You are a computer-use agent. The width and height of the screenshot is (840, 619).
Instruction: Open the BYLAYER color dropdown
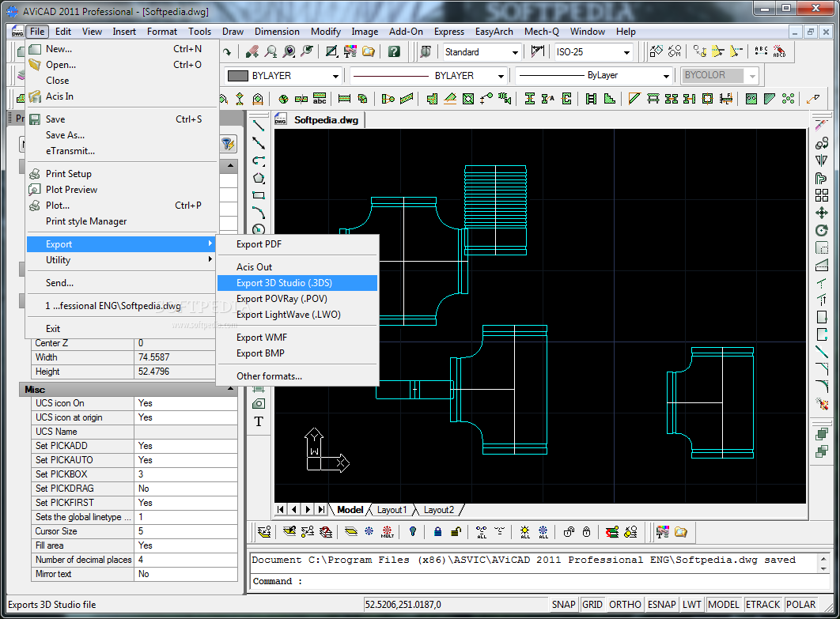click(x=335, y=76)
